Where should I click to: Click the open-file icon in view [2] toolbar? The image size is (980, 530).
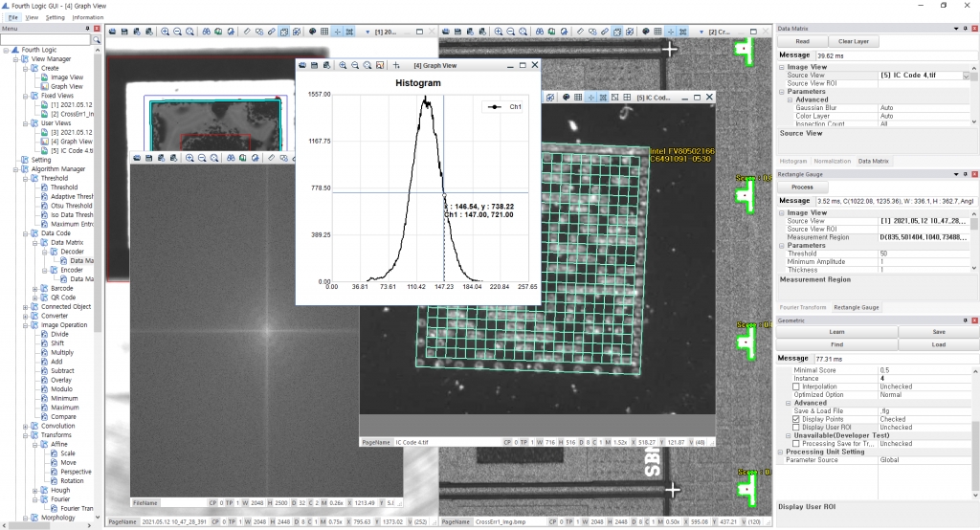pos(446,32)
